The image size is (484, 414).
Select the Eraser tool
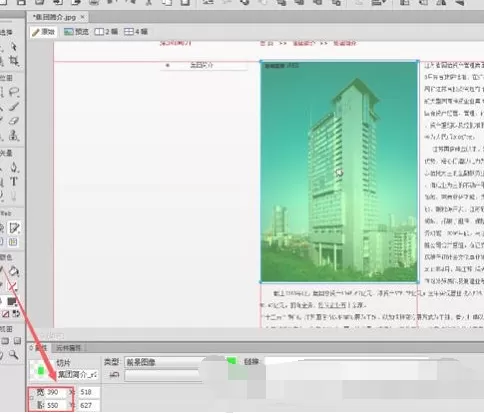(14, 121)
